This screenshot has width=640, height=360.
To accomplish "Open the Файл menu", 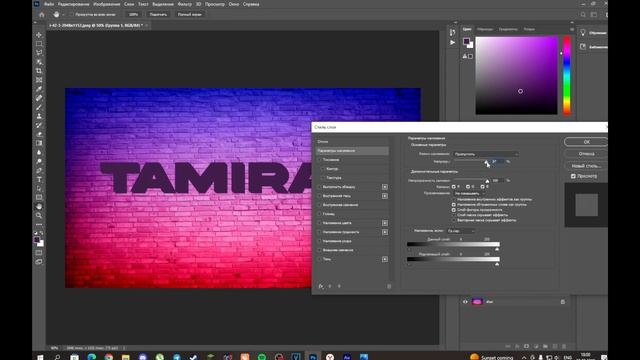I will tap(49, 4).
